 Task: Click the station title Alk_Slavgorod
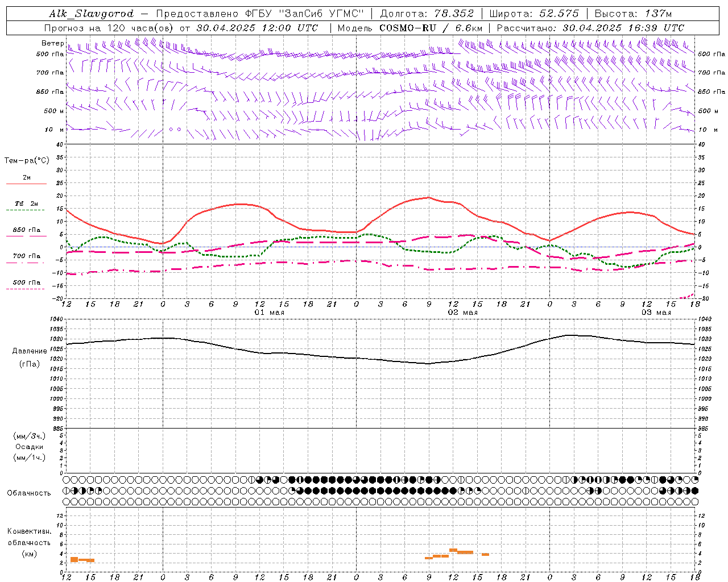(92, 14)
